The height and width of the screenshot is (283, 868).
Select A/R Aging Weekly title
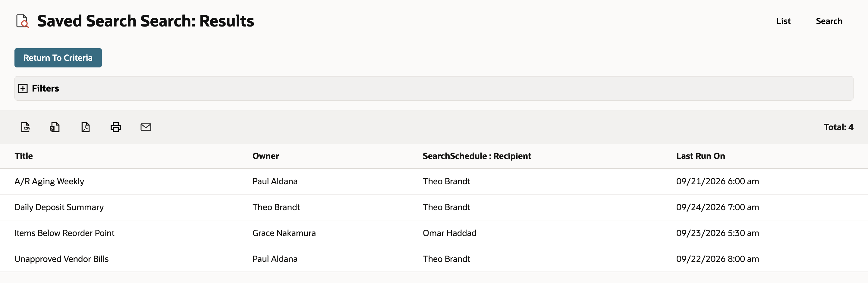[49, 181]
